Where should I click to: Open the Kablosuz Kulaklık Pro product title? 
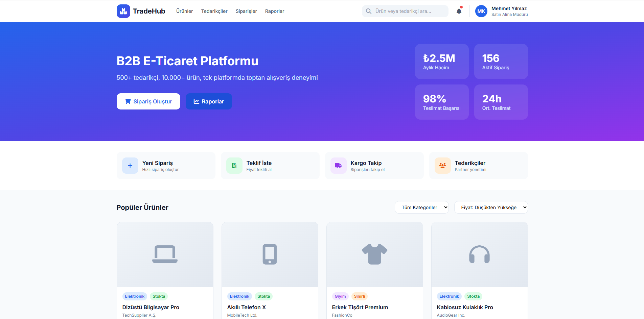tap(465, 307)
